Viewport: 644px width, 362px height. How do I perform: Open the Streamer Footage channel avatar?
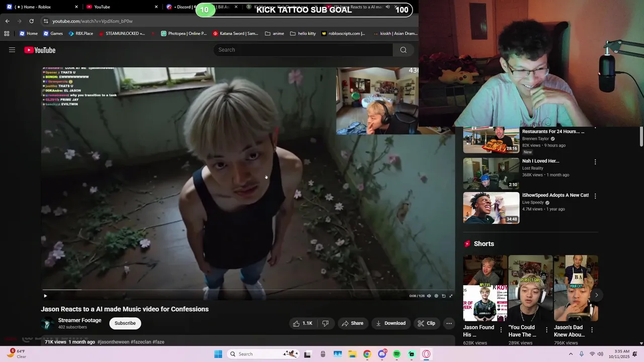coord(48,324)
